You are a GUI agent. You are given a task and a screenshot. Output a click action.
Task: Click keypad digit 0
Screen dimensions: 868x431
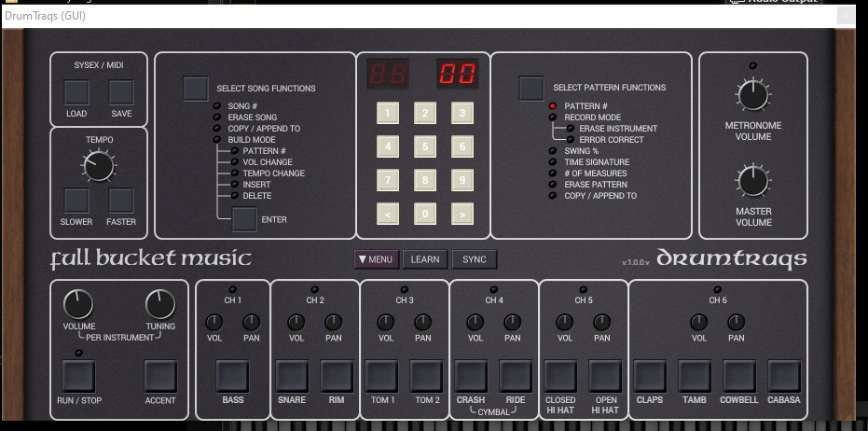pos(425,214)
